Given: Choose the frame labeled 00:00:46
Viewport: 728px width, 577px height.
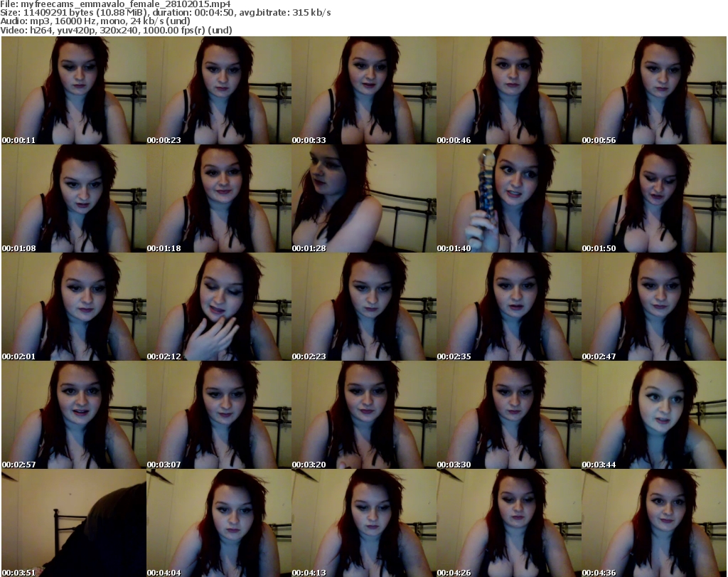Looking at the screenshot, I should pos(509,90).
